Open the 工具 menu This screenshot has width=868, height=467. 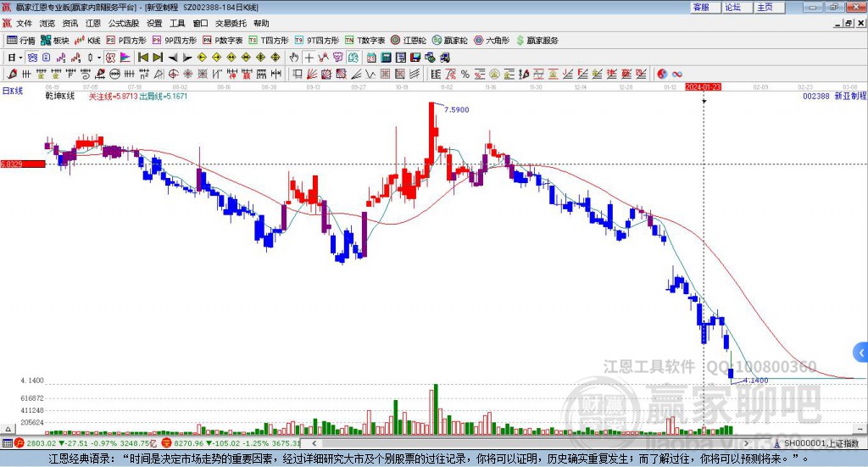(177, 23)
